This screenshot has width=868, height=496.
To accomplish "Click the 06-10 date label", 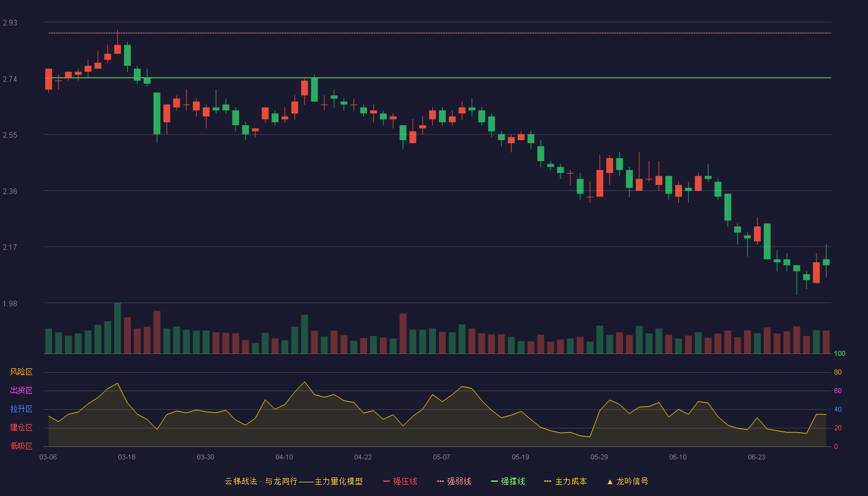I will (678, 457).
